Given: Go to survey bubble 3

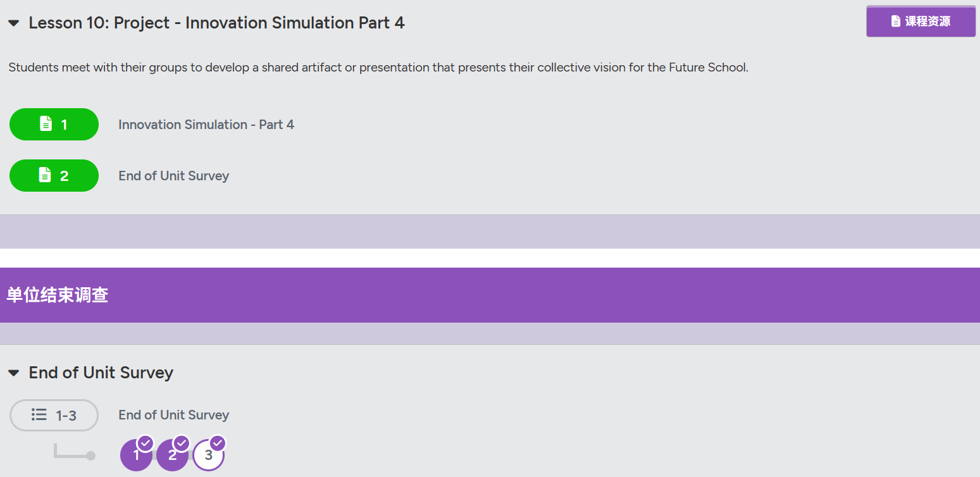Looking at the screenshot, I should point(209,455).
